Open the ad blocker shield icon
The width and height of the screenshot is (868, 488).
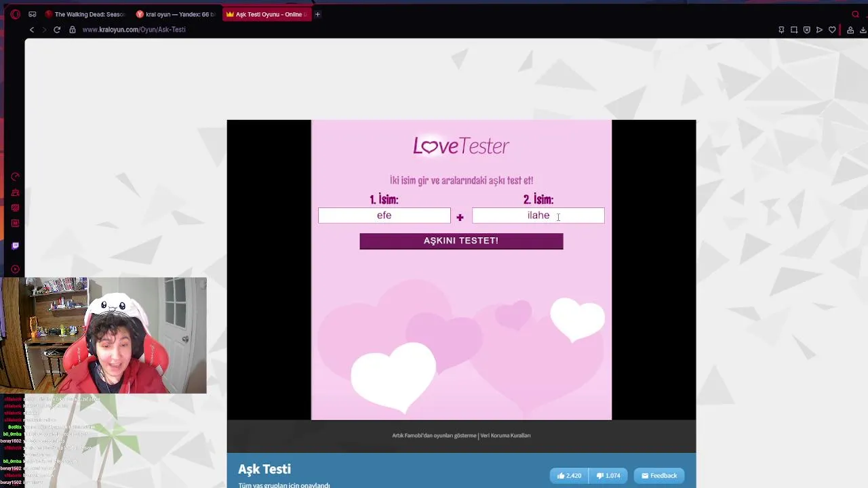[807, 30]
